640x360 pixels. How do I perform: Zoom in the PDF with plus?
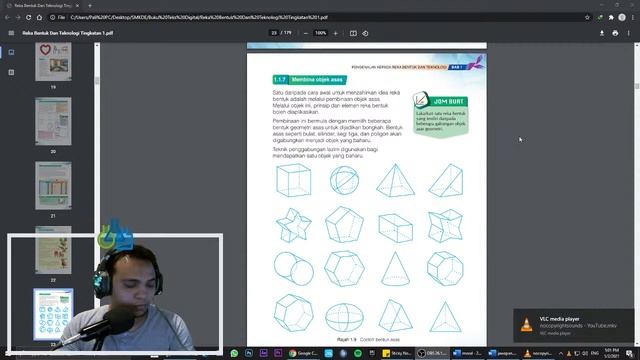click(336, 33)
